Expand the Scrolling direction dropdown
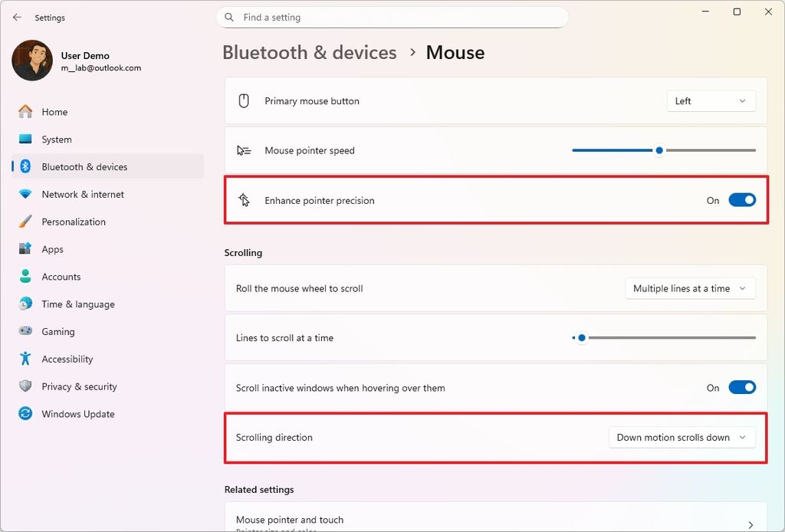This screenshot has height=532, width=785. pyautogui.click(x=682, y=437)
